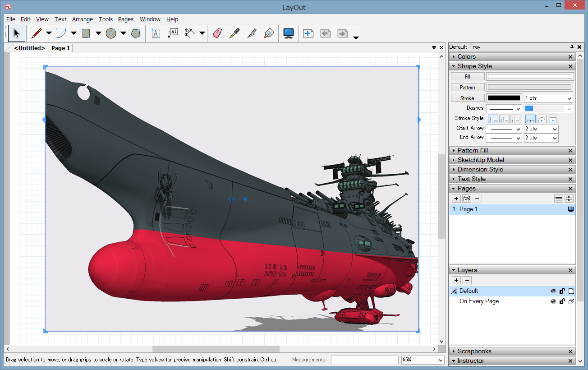588x370 pixels.
Task: Select the Text tool
Action: click(x=156, y=33)
